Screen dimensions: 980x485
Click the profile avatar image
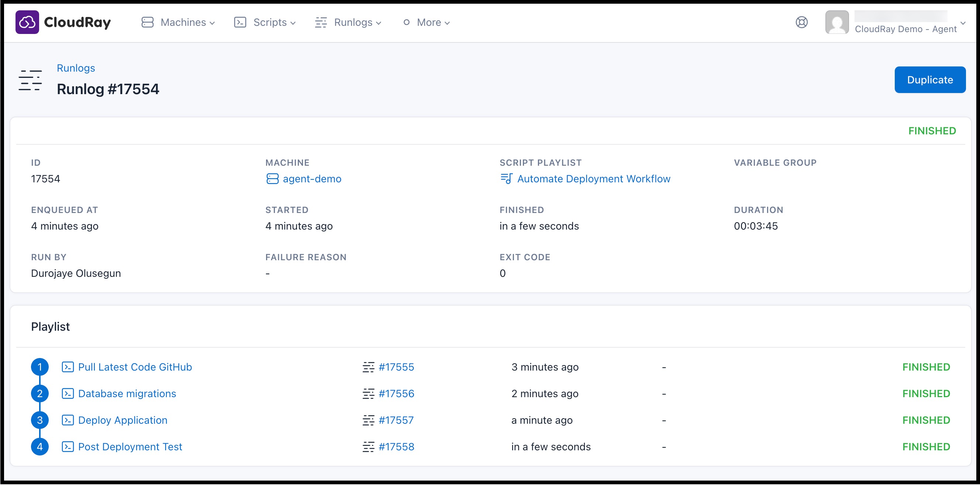coord(837,22)
